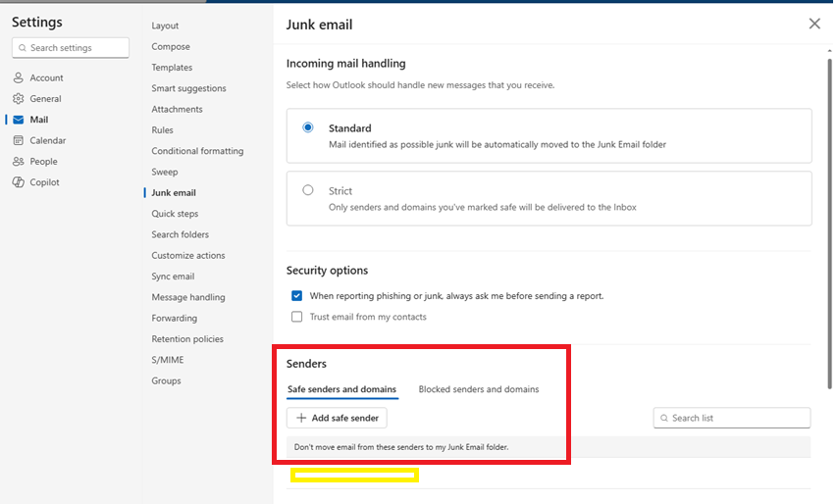Open Sweep settings
Viewport: 837px width, 504px height.
click(165, 172)
